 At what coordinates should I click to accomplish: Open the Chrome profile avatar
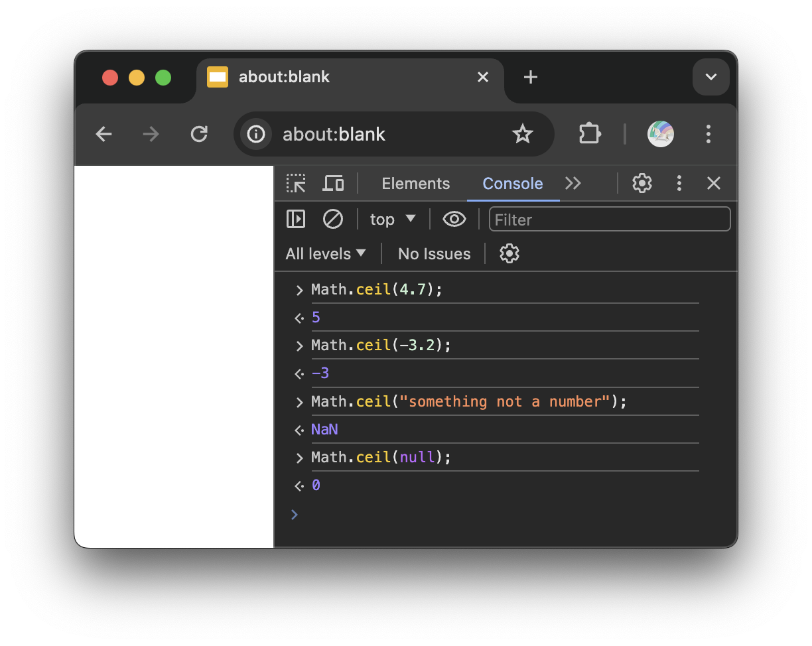coord(661,135)
